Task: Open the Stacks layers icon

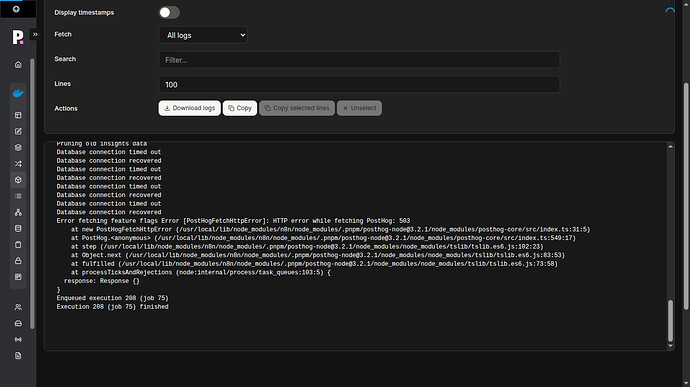Action: 18,147
